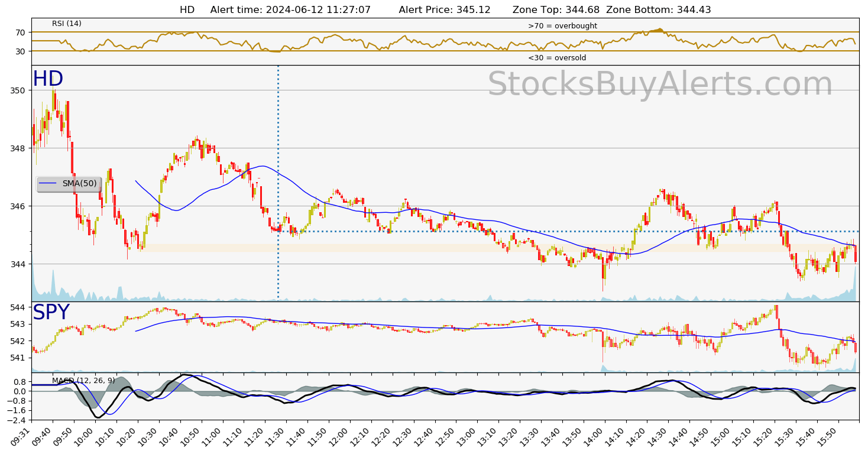Click the large 'HD' chart label
The image size is (868, 454).
(x=48, y=79)
